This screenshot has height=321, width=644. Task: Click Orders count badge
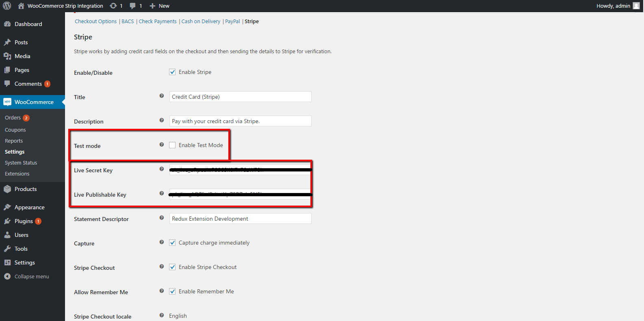click(x=26, y=118)
